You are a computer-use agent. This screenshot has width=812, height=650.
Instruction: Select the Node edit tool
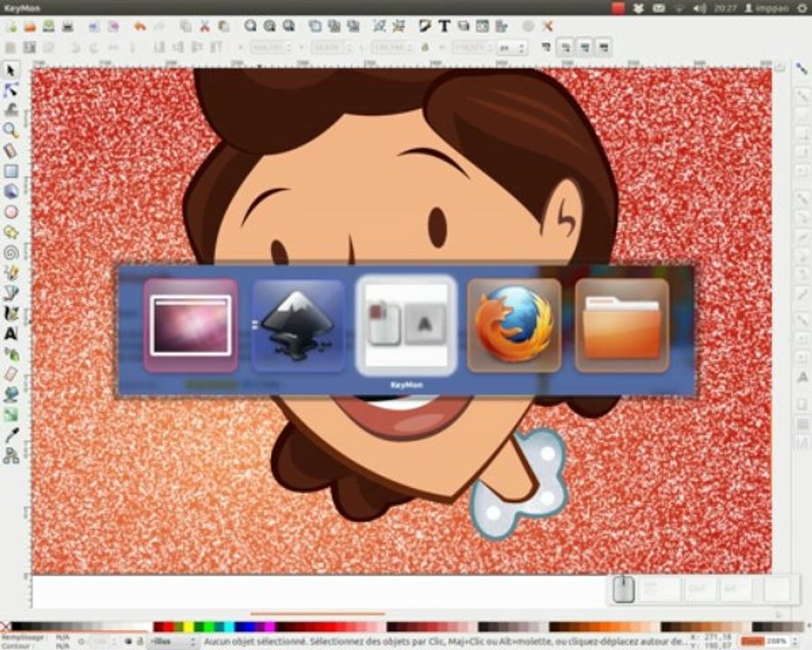(11, 90)
